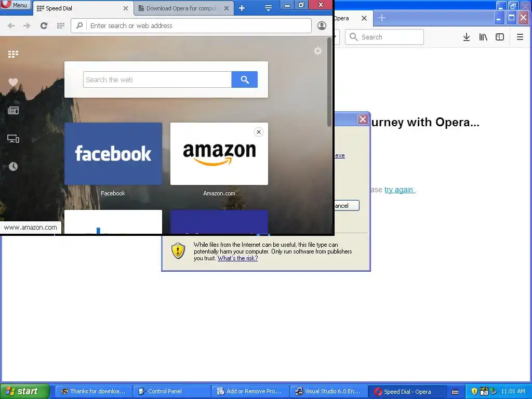Click the Opera vertical scrollbar
Screen dimensions: 532x399
329,83
